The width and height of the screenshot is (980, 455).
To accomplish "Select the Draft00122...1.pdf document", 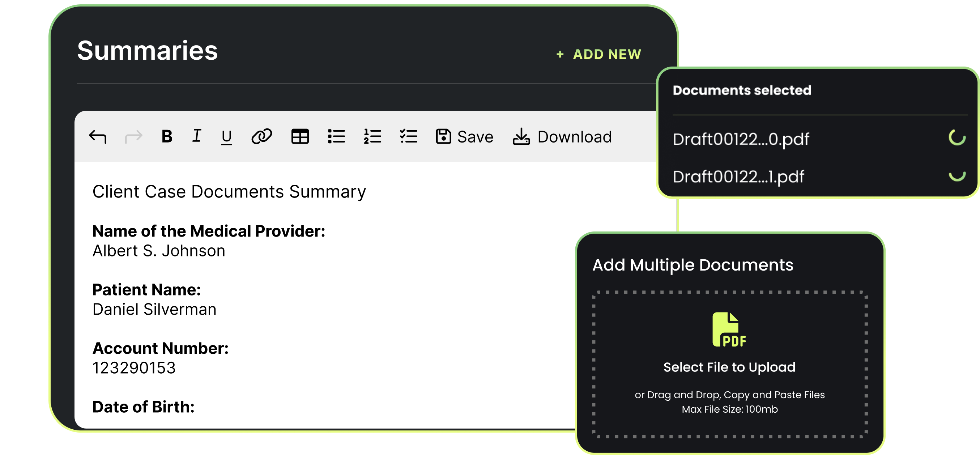I will coord(738,177).
